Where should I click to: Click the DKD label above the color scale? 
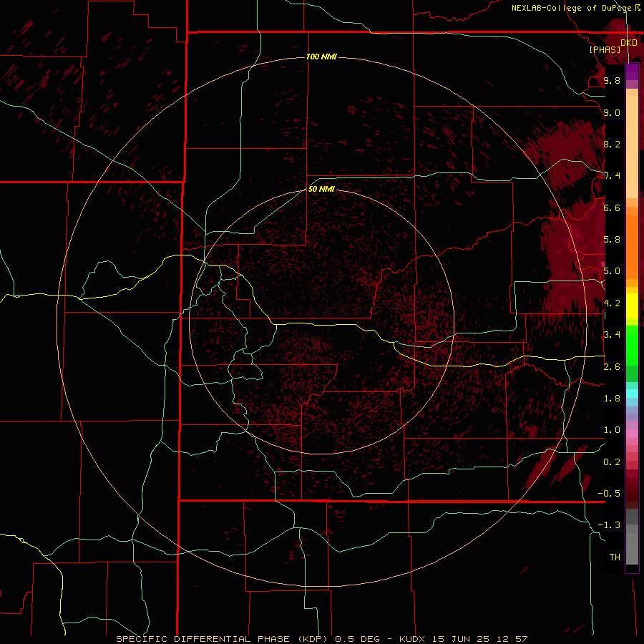click(629, 43)
